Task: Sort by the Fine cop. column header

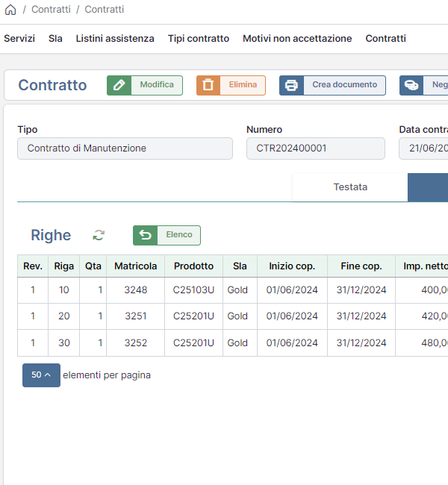Action: [361, 266]
